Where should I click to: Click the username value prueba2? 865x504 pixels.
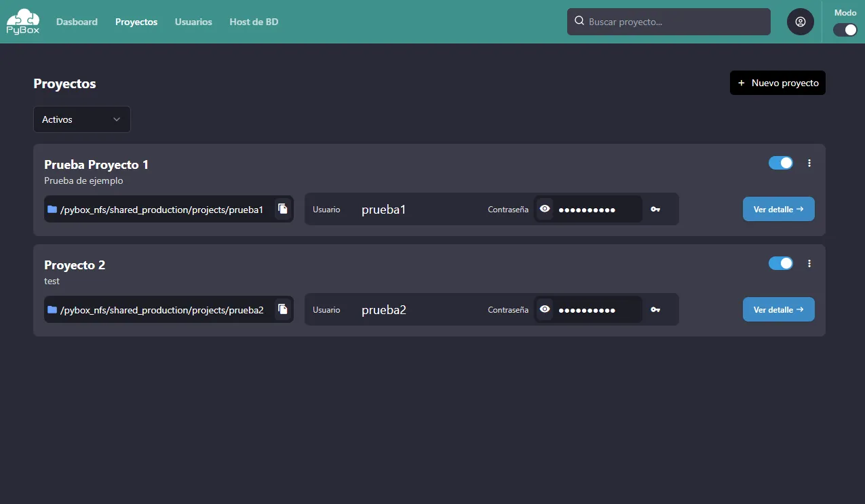click(384, 310)
